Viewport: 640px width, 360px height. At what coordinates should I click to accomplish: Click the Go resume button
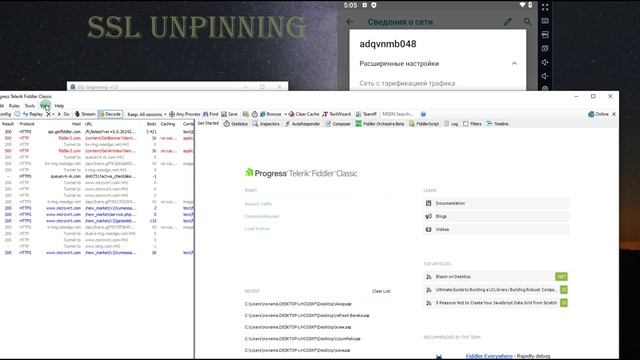(x=63, y=114)
